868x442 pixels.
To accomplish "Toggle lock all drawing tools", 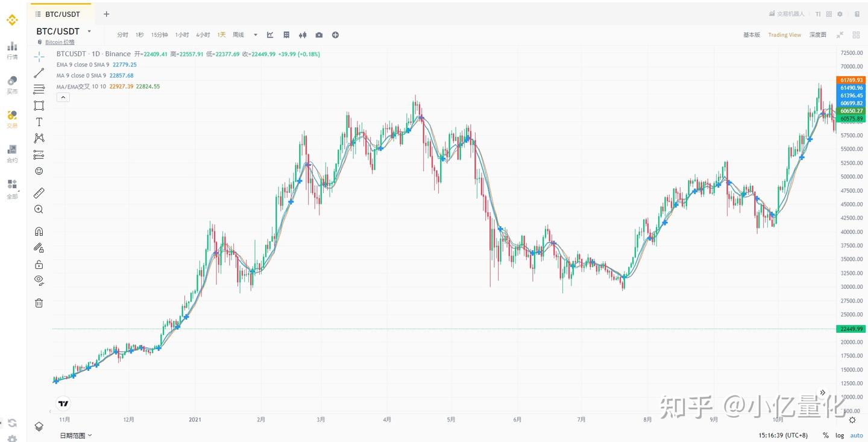I will pyautogui.click(x=39, y=264).
